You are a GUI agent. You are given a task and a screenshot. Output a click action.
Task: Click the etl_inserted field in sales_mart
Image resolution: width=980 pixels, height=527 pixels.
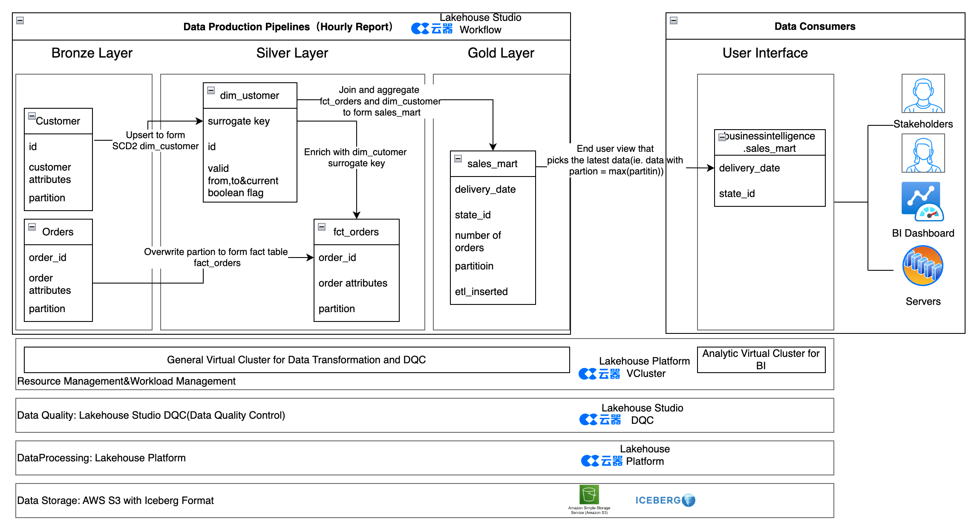(x=481, y=292)
